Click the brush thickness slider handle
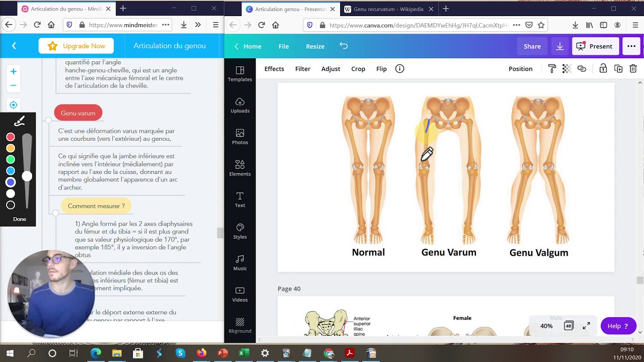This screenshot has height=362, width=644. tap(27, 176)
